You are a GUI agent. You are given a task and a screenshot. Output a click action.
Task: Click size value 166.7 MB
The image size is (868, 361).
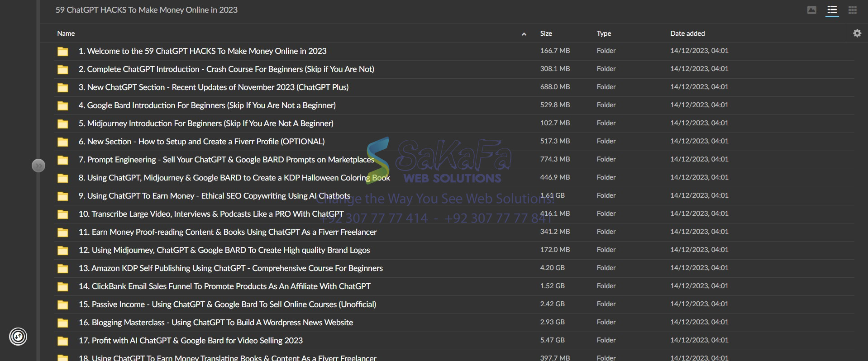coord(555,51)
